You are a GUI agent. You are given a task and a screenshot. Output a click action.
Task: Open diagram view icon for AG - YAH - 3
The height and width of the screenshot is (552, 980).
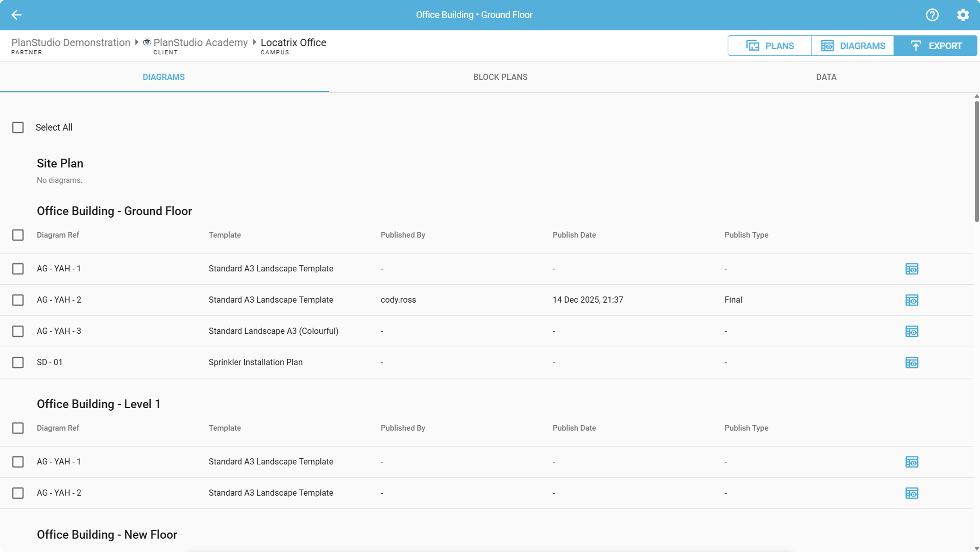[x=911, y=331]
